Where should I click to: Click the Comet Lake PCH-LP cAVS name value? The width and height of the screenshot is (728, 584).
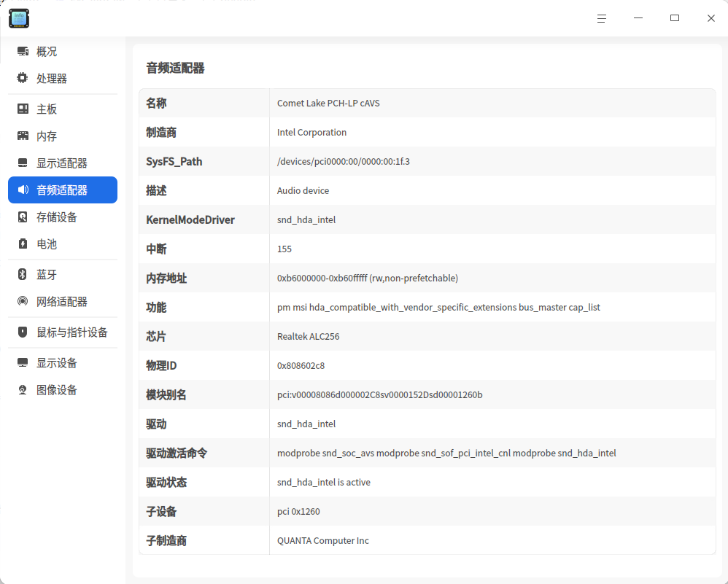coord(328,103)
